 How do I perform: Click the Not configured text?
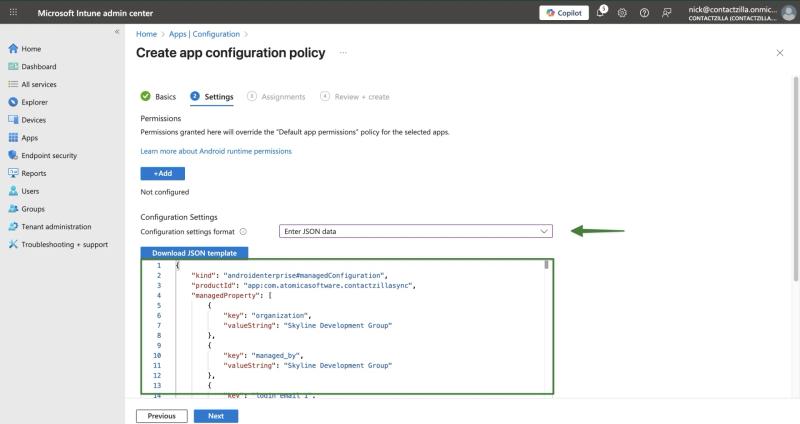coord(165,192)
